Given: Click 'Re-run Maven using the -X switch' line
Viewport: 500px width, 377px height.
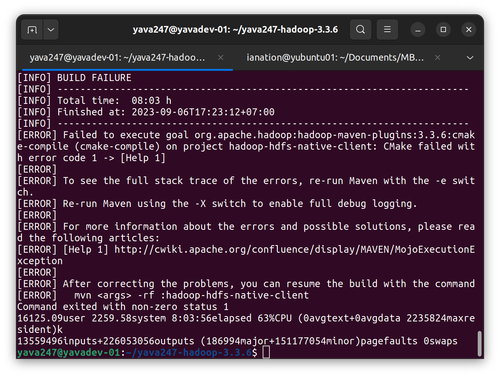Looking at the screenshot, I should pos(217,204).
